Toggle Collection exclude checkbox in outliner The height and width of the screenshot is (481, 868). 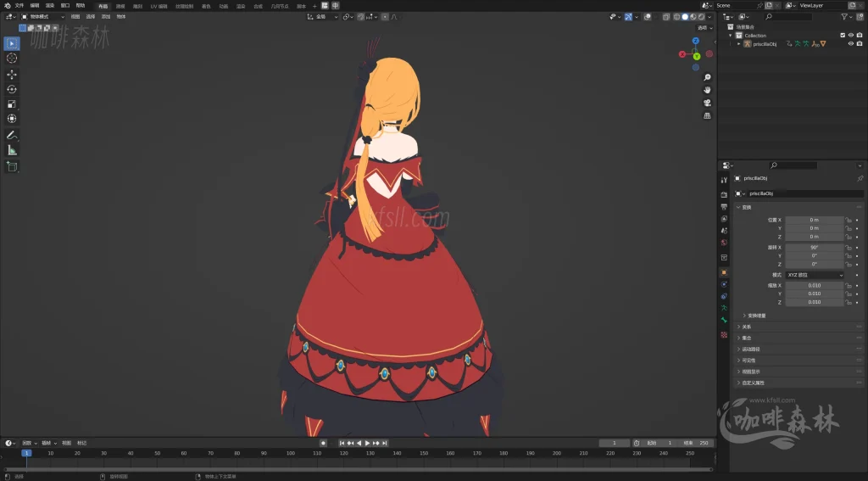pos(843,36)
